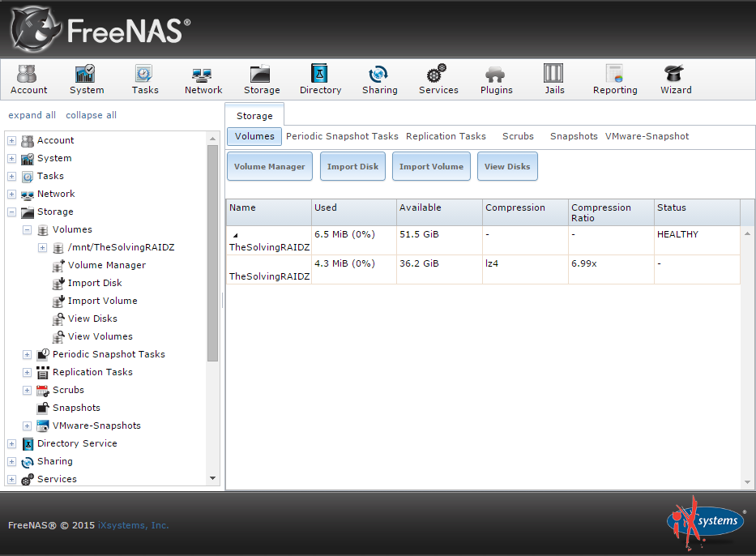
Task: Click the tree panel scroll-down arrow
Action: click(212, 478)
